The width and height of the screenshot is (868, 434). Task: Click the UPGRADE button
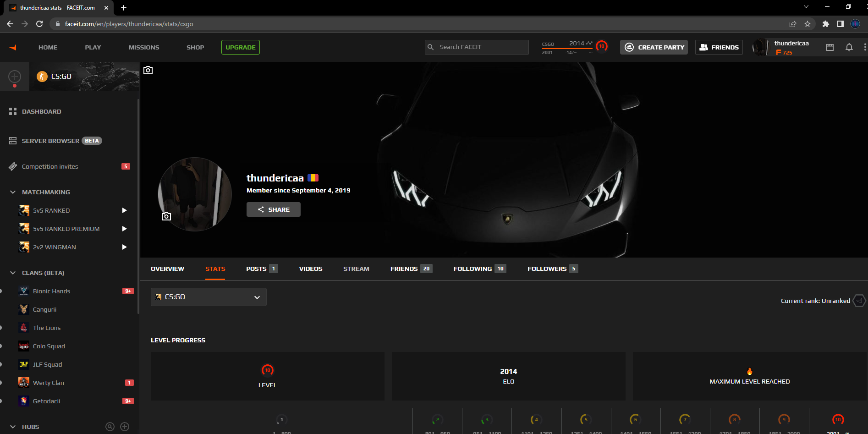point(241,47)
